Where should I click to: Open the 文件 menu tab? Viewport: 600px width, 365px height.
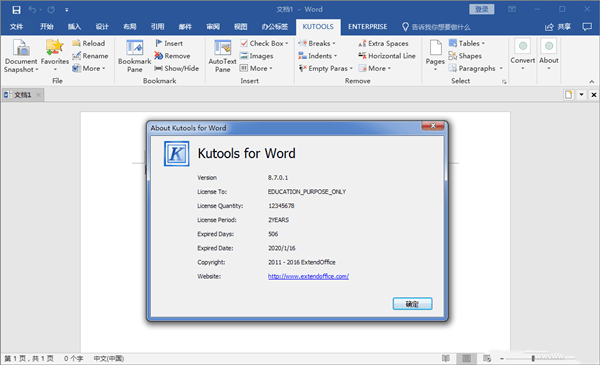16,27
